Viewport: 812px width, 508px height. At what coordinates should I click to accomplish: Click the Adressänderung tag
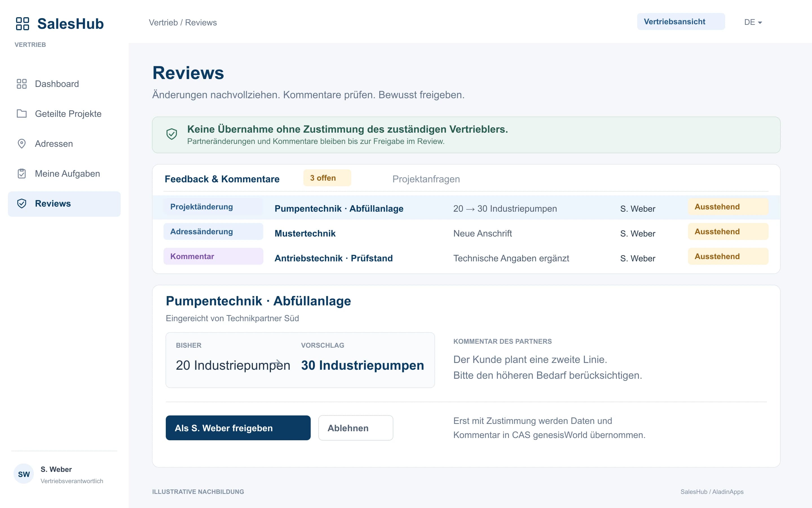coord(213,231)
